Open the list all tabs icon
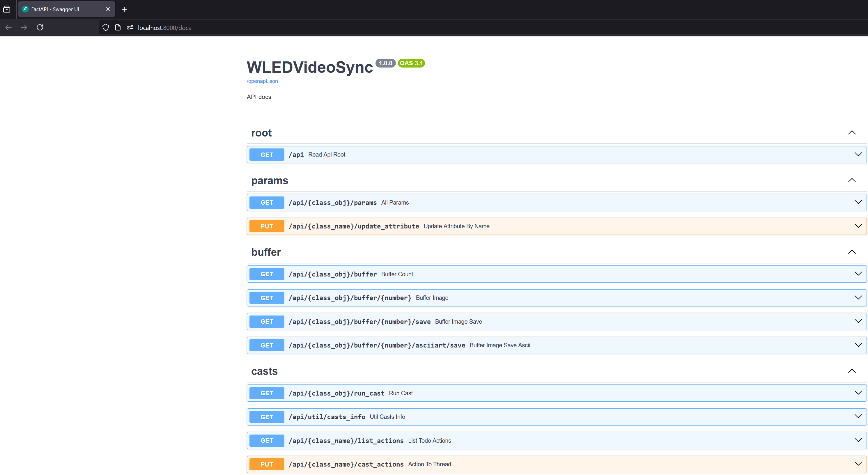 pos(7,9)
